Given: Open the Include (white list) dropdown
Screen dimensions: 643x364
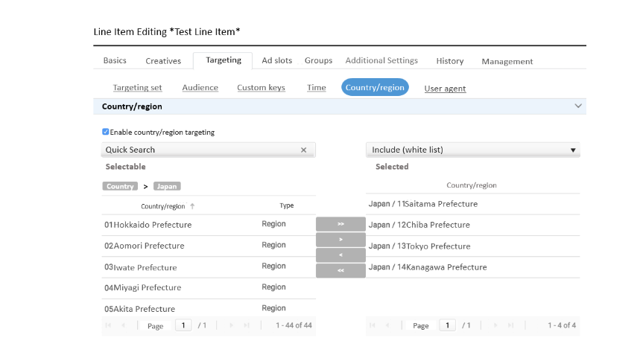Looking at the screenshot, I should (x=472, y=150).
